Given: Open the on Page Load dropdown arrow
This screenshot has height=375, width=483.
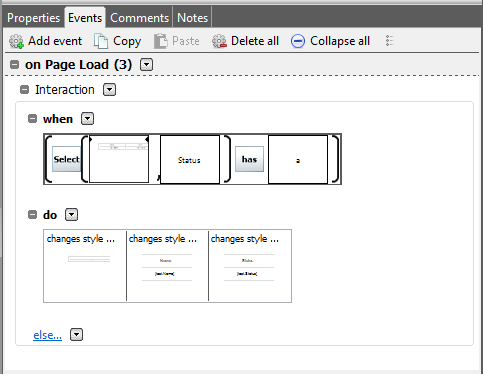Looking at the screenshot, I should (146, 64).
